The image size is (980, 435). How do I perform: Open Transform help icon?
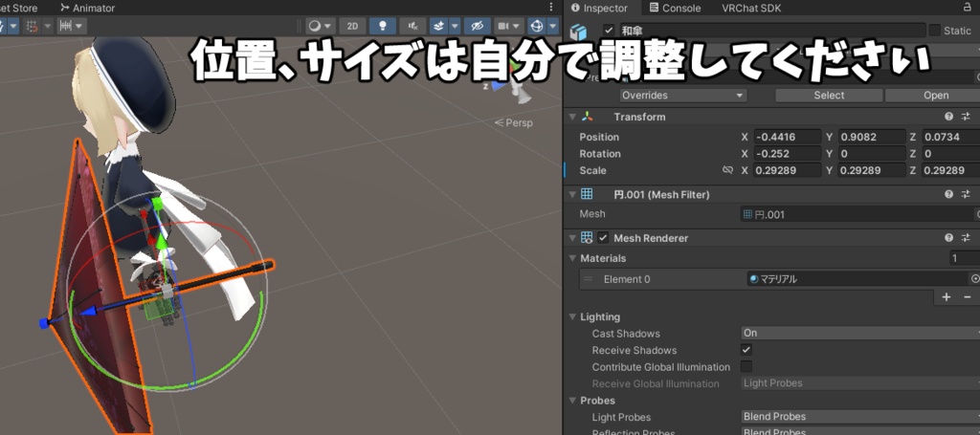click(x=948, y=117)
